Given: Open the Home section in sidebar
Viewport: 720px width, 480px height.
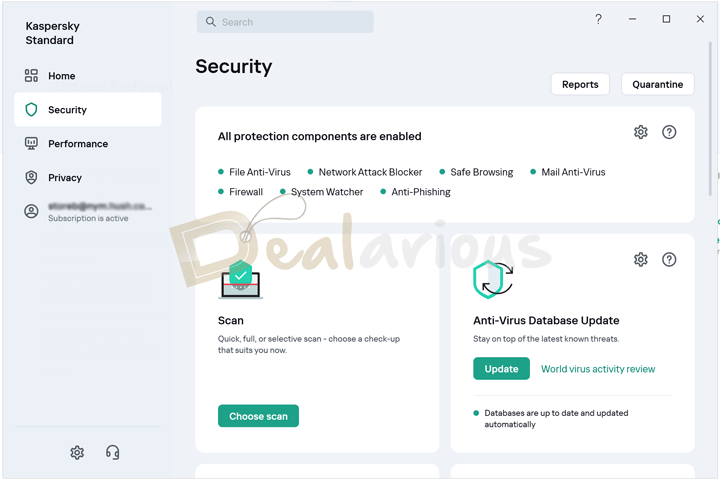Looking at the screenshot, I should pos(87,76).
